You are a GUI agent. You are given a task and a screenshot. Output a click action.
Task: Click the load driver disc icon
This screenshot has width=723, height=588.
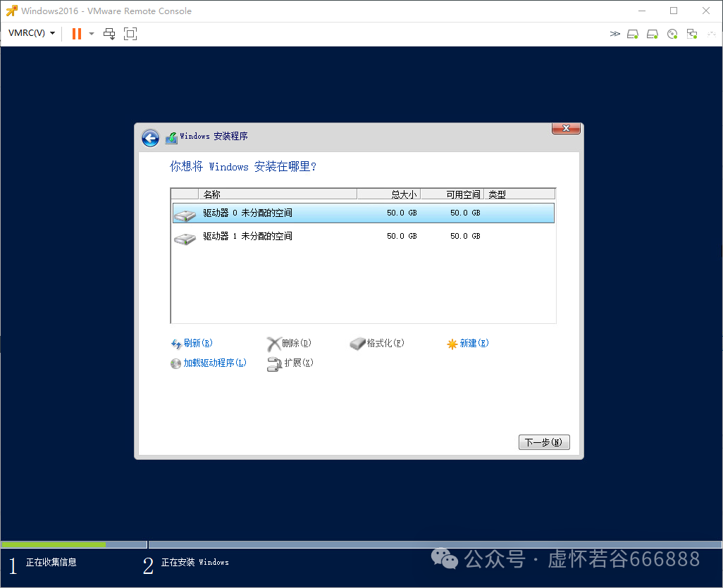click(x=175, y=363)
